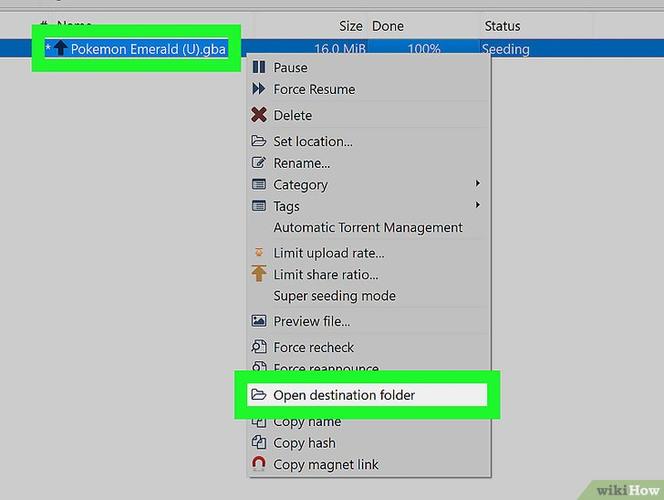Select Rename... menu entry
Screen dimensions: 664x500
click(x=368, y=163)
